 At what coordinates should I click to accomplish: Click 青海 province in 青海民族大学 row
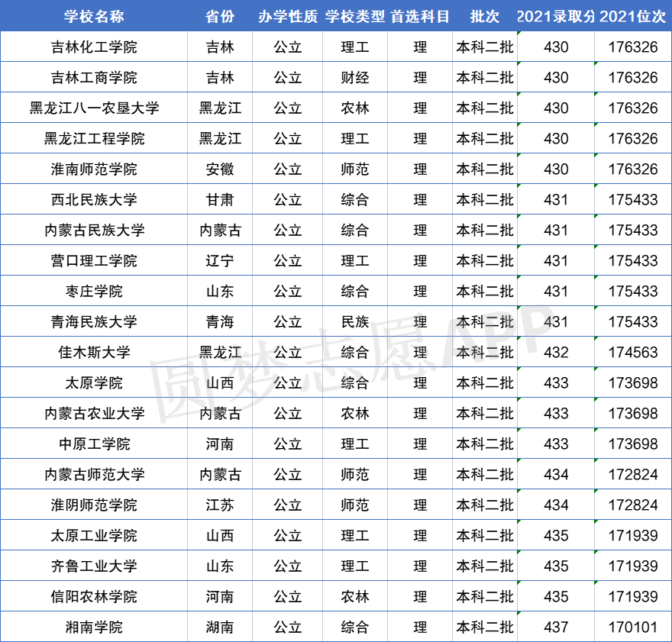(220, 321)
